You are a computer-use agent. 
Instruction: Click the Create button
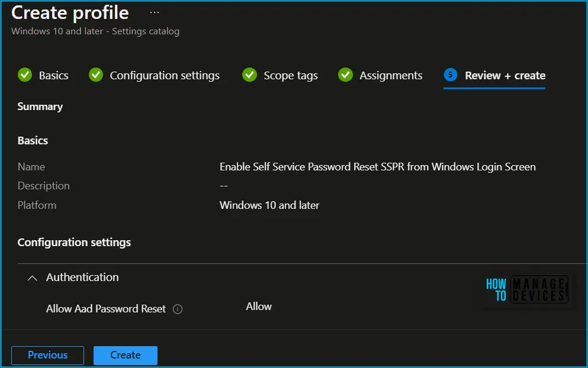[x=126, y=355]
